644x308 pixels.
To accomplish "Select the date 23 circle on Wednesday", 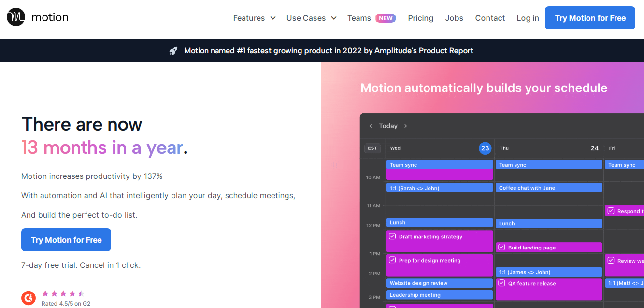I will click(x=485, y=148).
